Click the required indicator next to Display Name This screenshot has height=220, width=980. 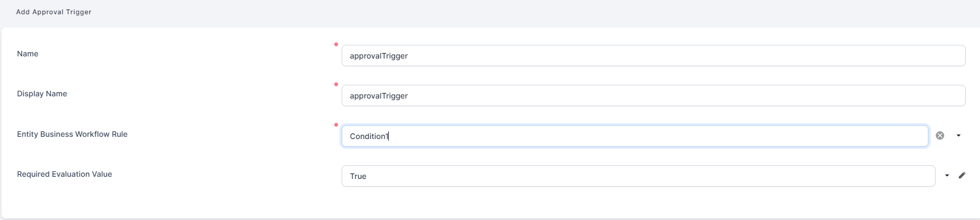pos(336,84)
